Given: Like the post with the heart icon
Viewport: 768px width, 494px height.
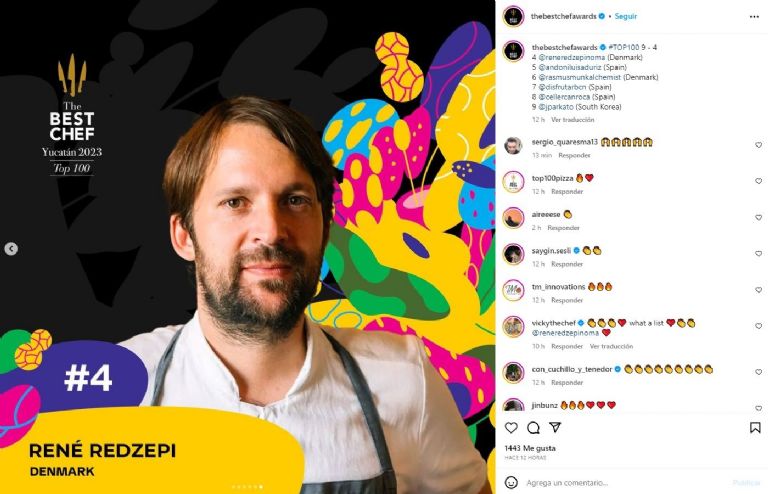Looking at the screenshot, I should point(511,427).
